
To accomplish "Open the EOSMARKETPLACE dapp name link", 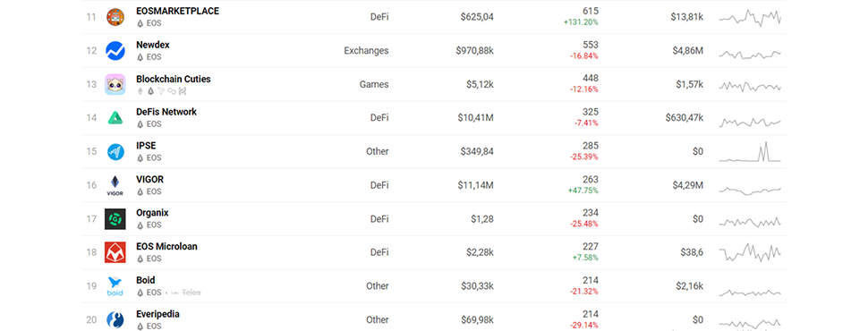I will point(178,11).
